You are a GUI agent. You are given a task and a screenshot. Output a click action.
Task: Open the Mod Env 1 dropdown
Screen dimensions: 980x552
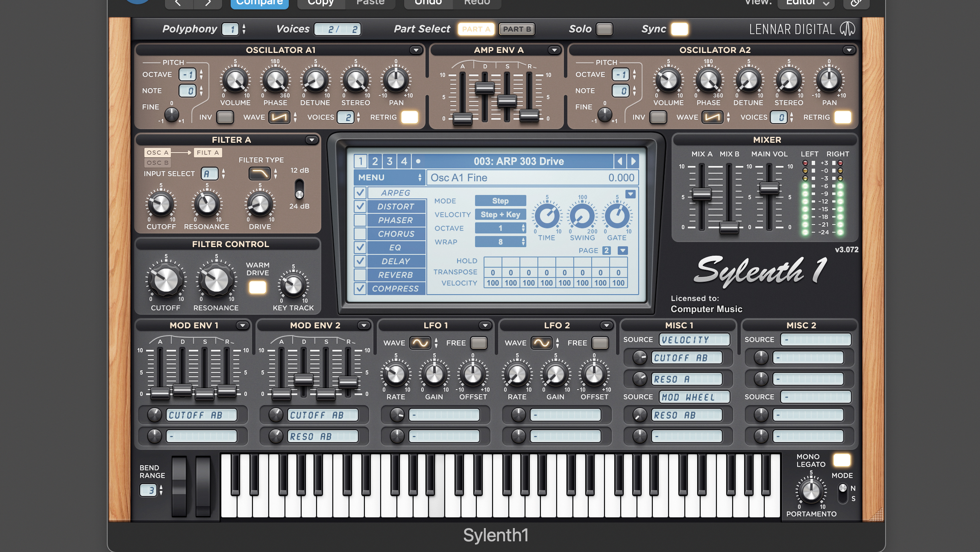(x=242, y=325)
